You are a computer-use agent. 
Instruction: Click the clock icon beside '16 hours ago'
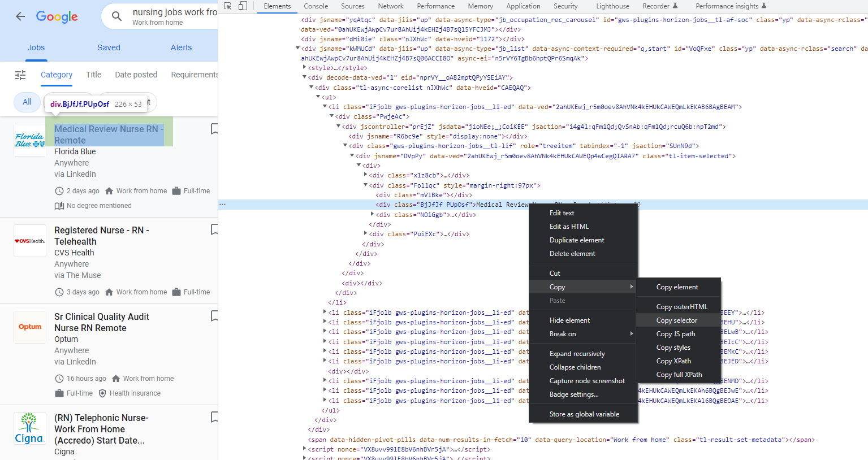point(59,379)
